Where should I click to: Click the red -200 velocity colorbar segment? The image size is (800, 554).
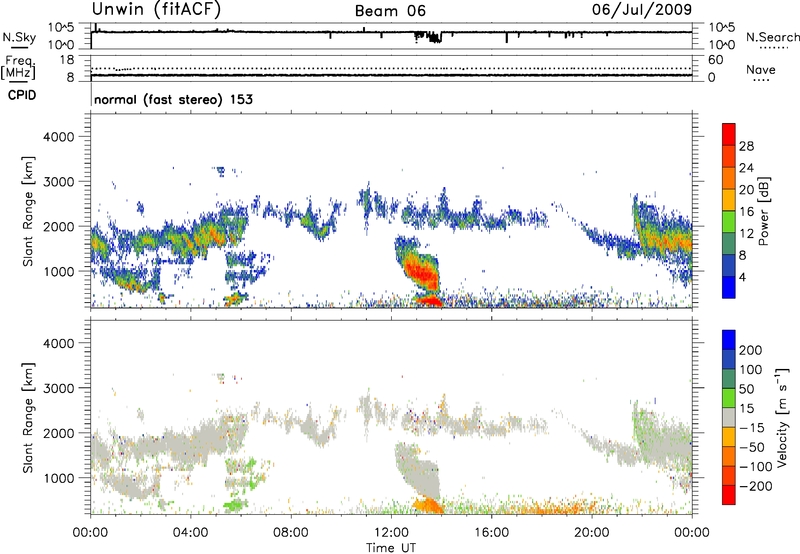[x=729, y=495]
